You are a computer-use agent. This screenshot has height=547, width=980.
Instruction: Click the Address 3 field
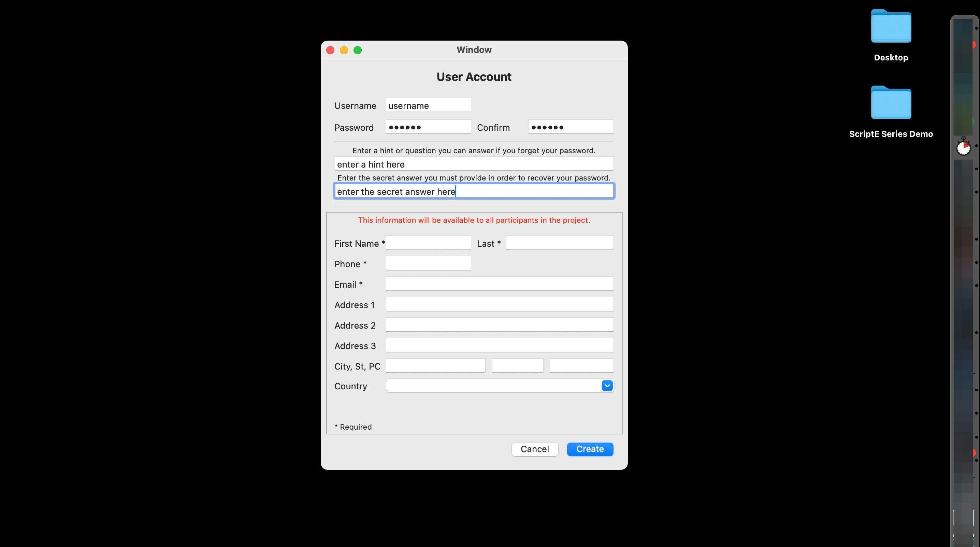click(499, 345)
